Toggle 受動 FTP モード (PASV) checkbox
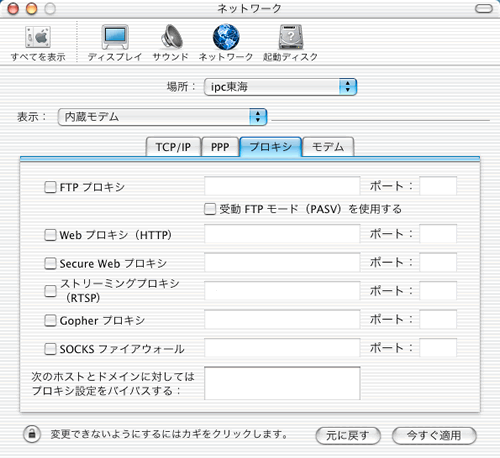The width and height of the screenshot is (500, 458). tap(210, 209)
